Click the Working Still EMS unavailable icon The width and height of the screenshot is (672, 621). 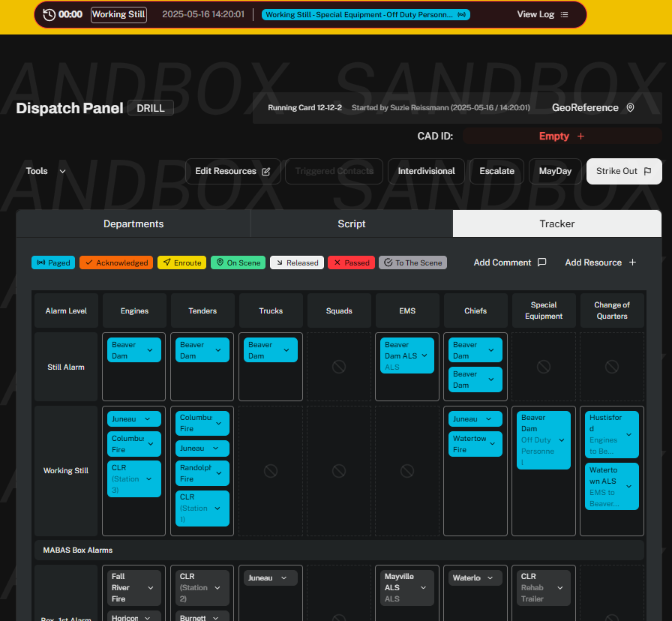[407, 471]
